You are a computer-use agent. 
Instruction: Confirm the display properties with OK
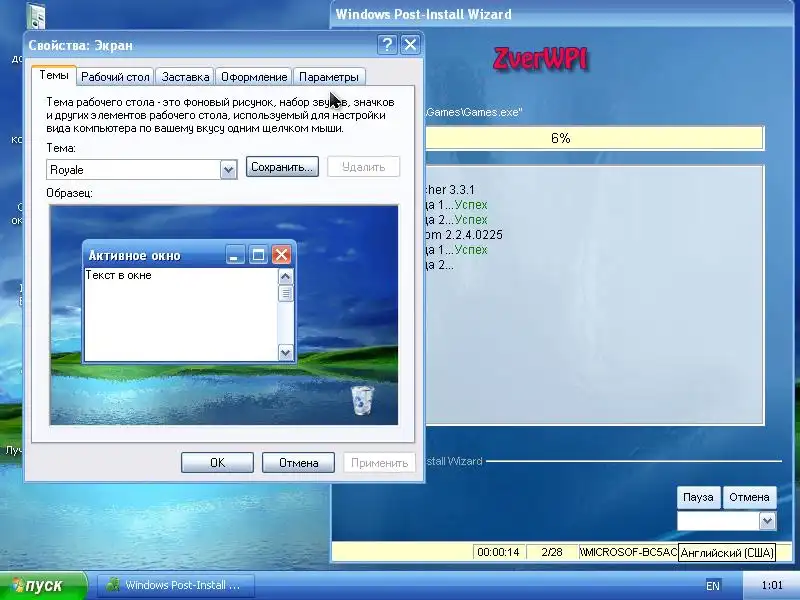click(217, 462)
